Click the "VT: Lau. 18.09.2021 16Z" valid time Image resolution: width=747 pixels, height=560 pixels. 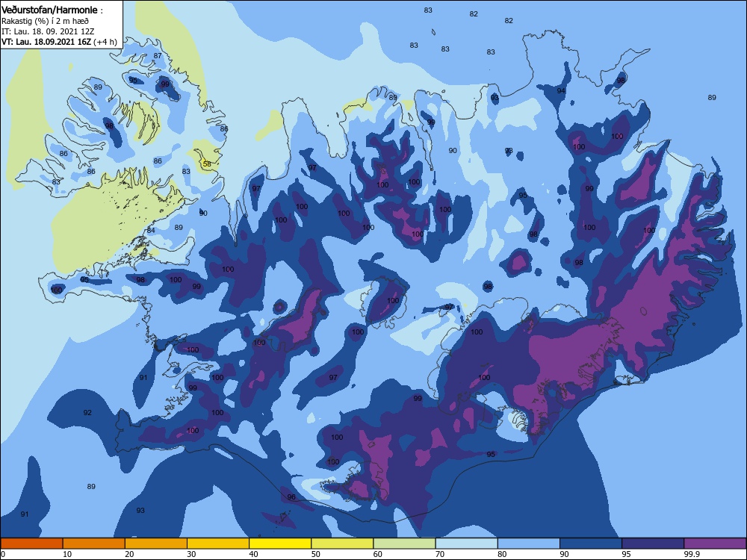point(46,41)
